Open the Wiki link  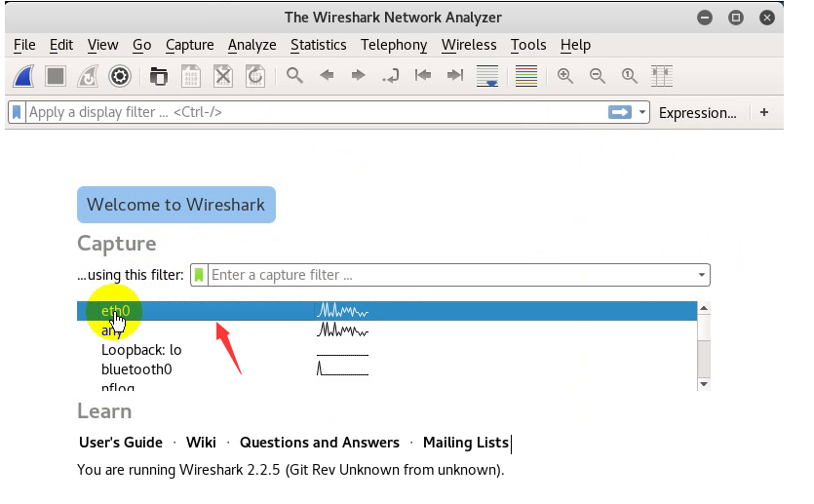tap(201, 443)
